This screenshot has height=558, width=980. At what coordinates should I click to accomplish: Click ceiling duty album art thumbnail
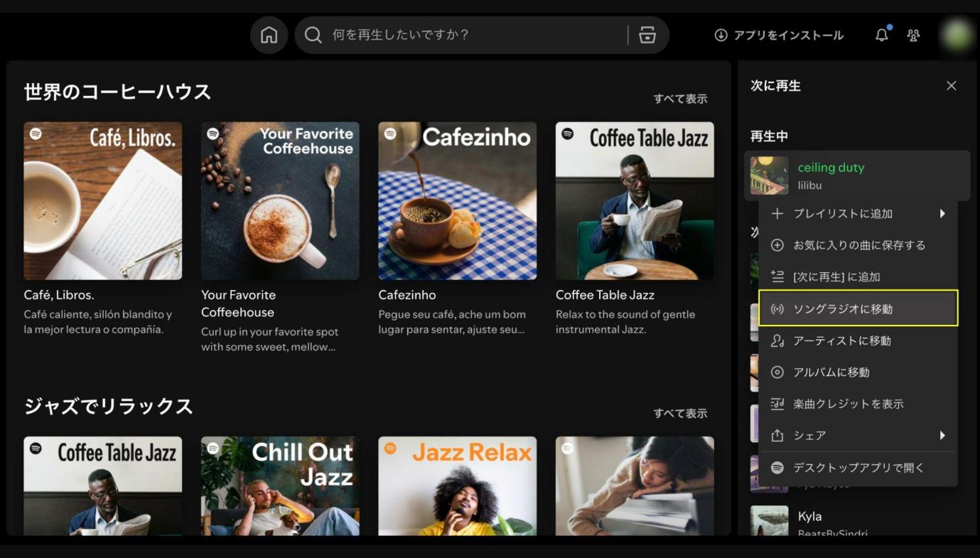pyautogui.click(x=769, y=176)
